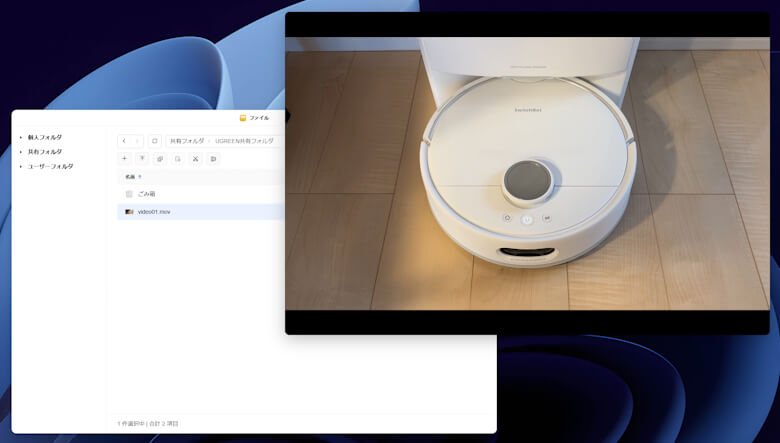
Task: Expand the ユーザーフォルダ tree node
Action: pos(21,166)
